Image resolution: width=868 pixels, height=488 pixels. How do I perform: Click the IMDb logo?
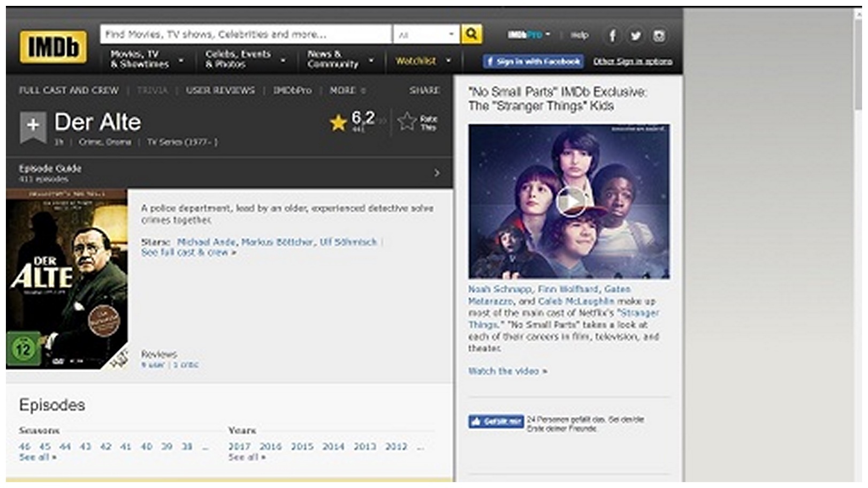53,47
